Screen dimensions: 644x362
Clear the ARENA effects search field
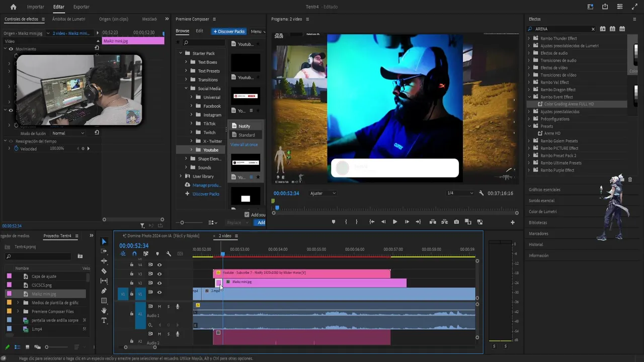point(593,29)
